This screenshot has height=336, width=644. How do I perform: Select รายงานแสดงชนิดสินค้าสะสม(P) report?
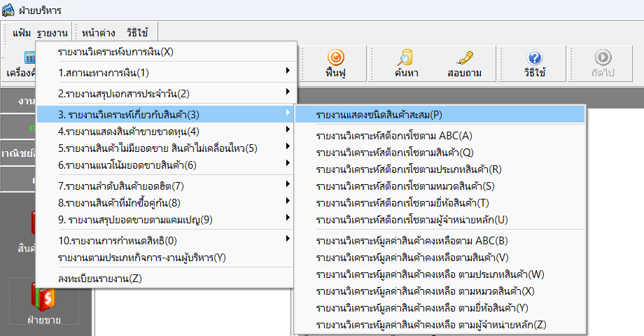379,114
